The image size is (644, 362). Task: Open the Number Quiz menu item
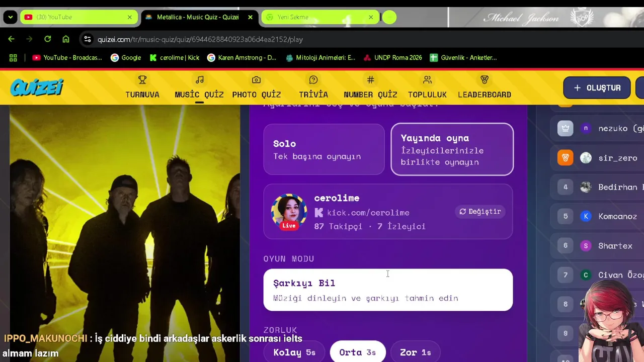pos(370,87)
